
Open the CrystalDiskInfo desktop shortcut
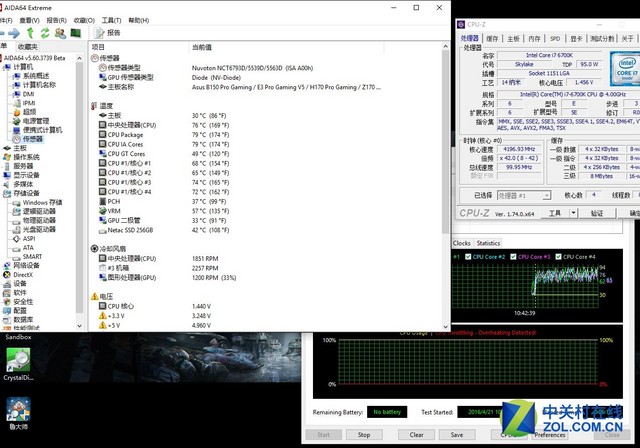point(18,364)
